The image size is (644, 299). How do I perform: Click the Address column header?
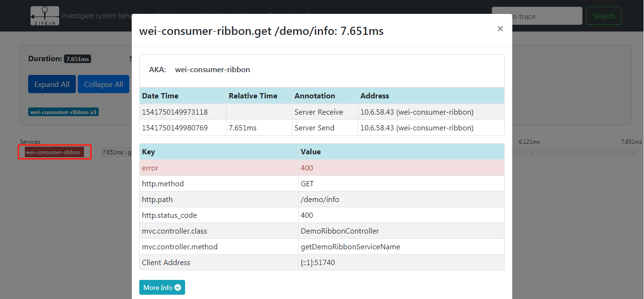[x=431, y=96]
